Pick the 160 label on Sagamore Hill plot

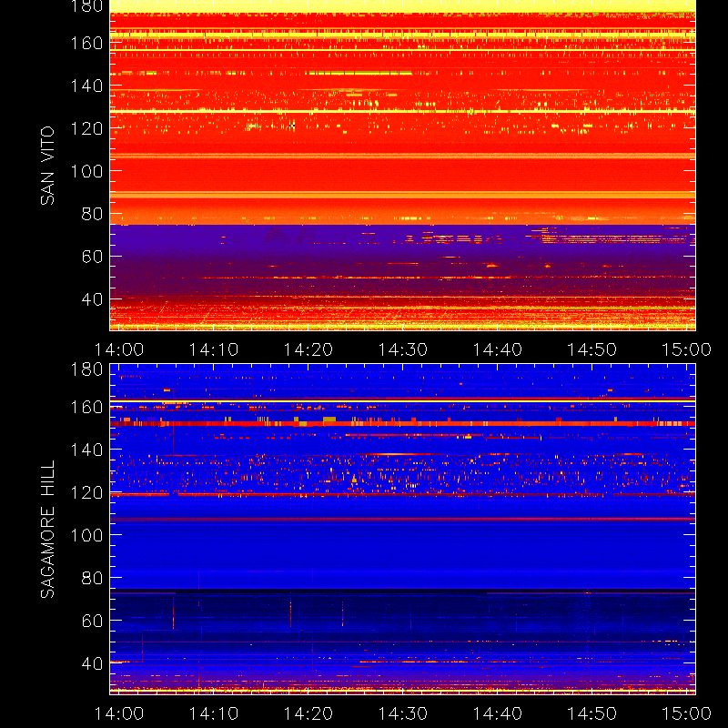(x=86, y=407)
